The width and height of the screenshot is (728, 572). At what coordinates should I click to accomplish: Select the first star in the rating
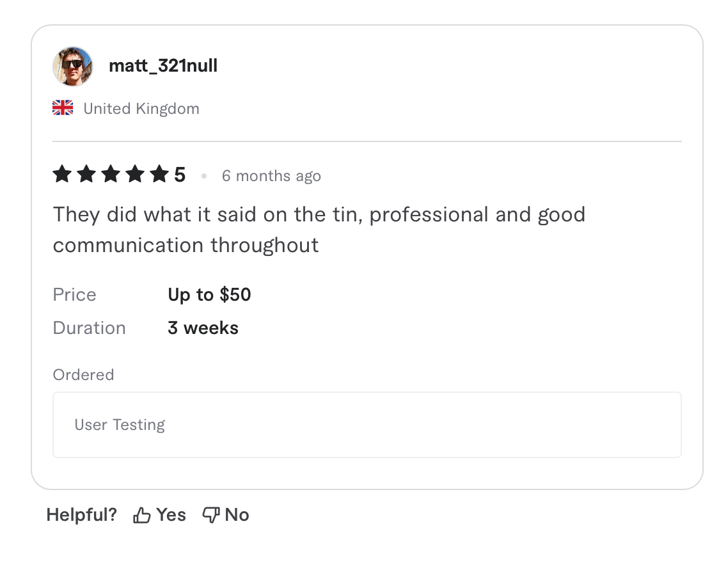[62, 173]
